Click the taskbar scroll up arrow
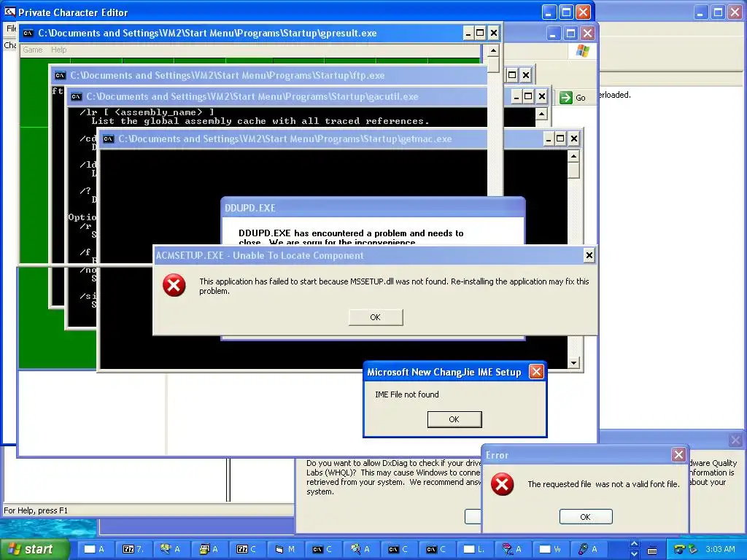This screenshot has width=747, height=560. tap(634, 544)
